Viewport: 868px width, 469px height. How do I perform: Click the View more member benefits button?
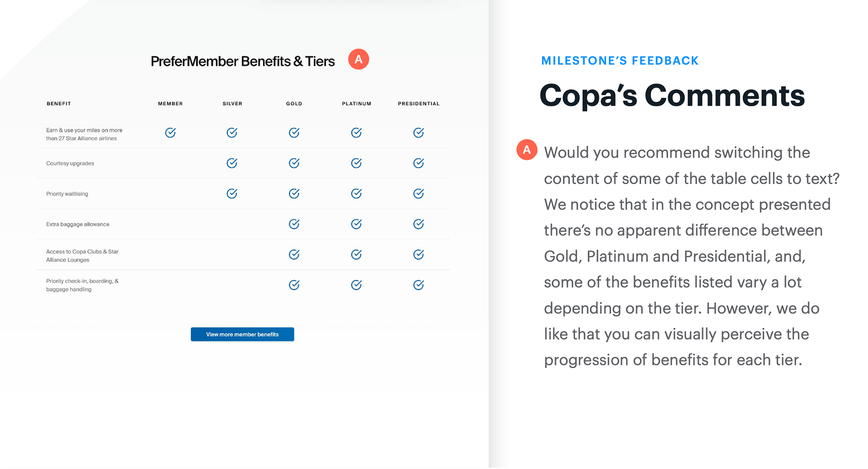pyautogui.click(x=242, y=334)
